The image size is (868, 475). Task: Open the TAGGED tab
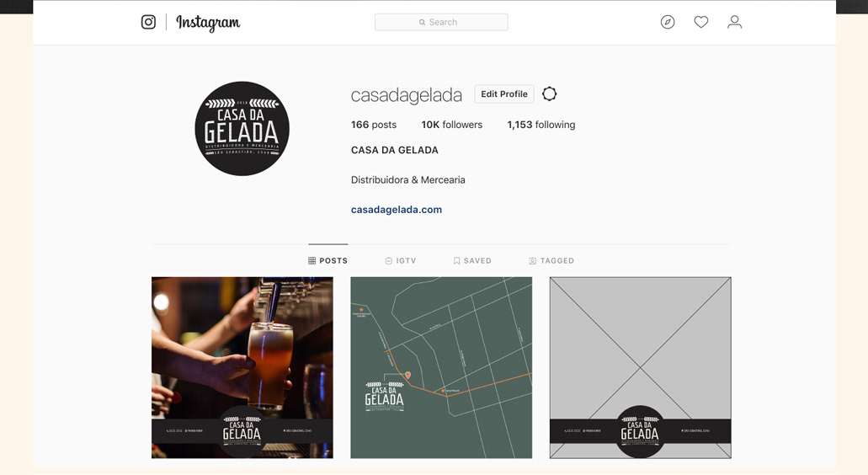551,261
